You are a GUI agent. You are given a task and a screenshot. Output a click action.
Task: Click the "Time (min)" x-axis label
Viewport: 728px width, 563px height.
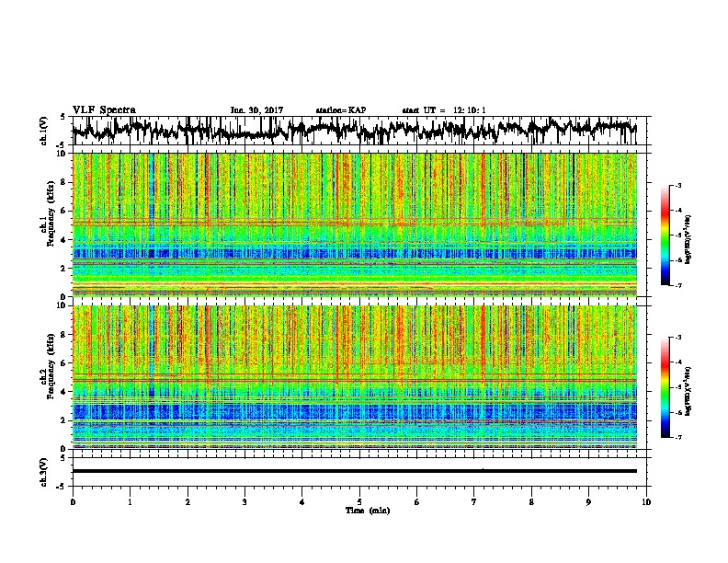368,511
